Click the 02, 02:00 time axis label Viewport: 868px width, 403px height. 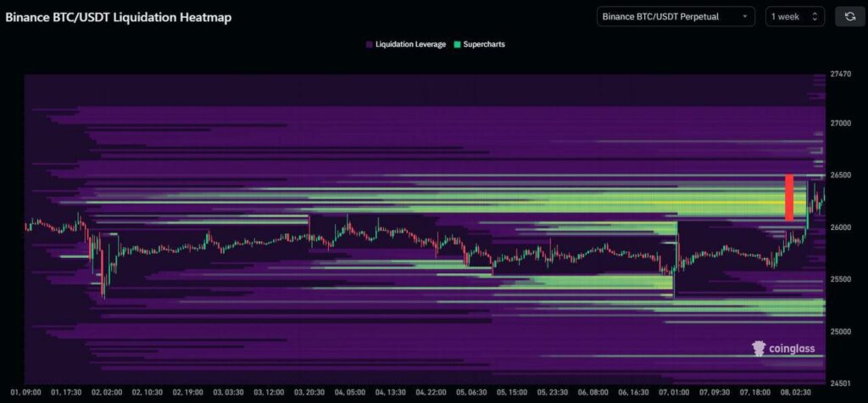[107, 393]
